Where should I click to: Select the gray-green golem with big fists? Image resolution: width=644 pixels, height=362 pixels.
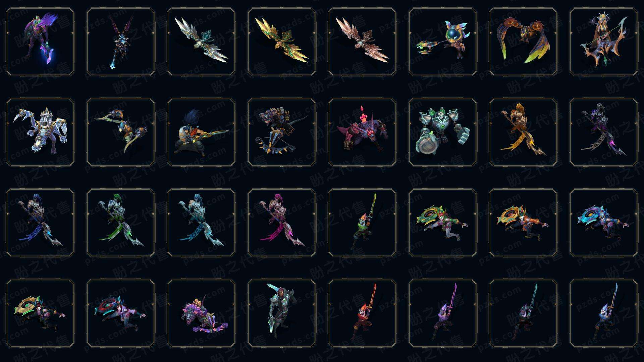click(x=443, y=132)
